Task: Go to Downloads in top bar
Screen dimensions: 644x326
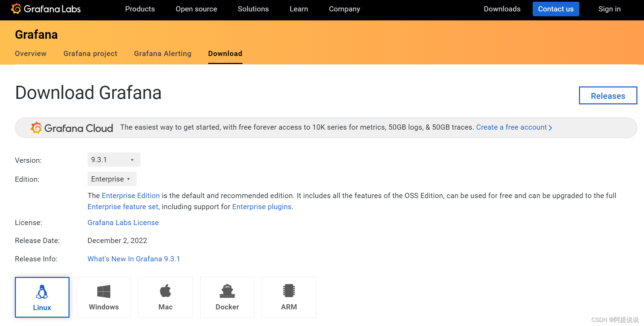Action: (x=502, y=9)
